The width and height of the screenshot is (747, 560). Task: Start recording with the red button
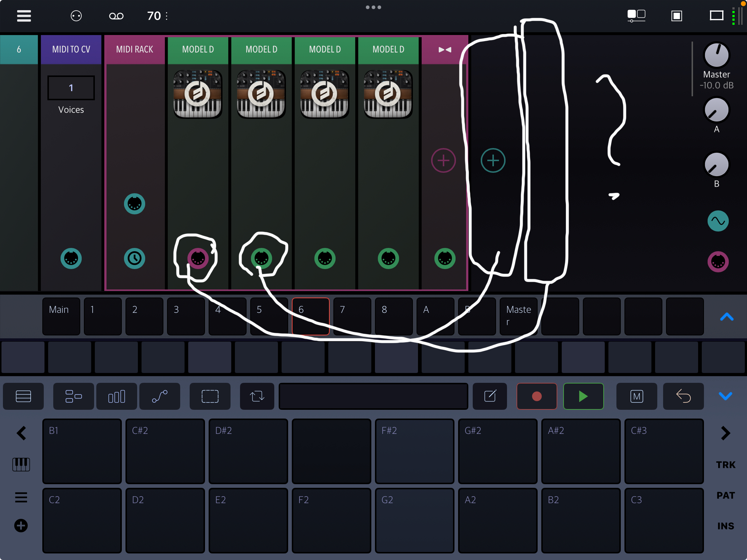point(537,396)
